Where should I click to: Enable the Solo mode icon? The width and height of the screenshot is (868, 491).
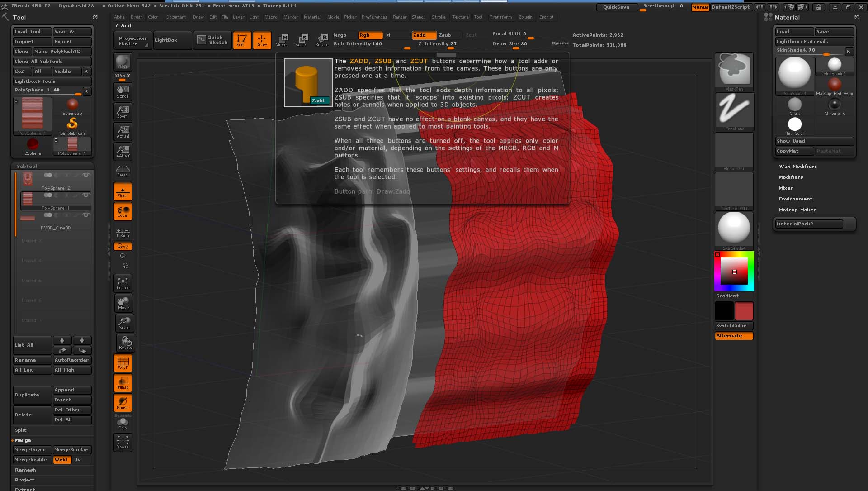[123, 424]
